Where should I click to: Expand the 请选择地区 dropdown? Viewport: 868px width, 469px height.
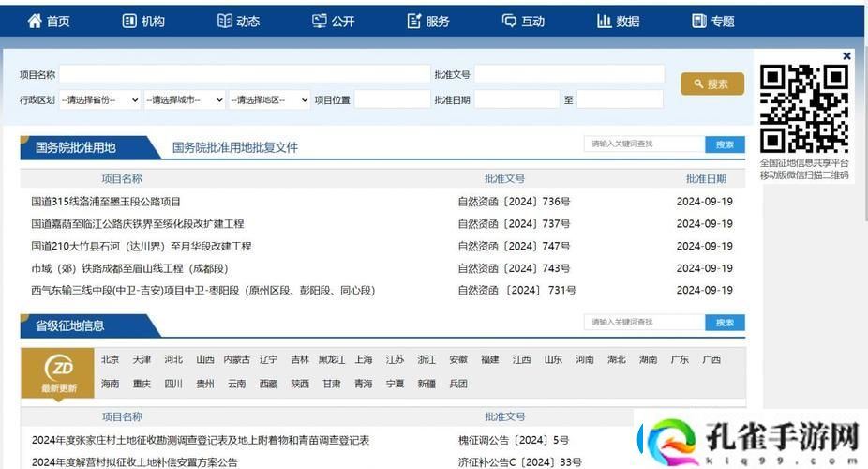click(269, 99)
